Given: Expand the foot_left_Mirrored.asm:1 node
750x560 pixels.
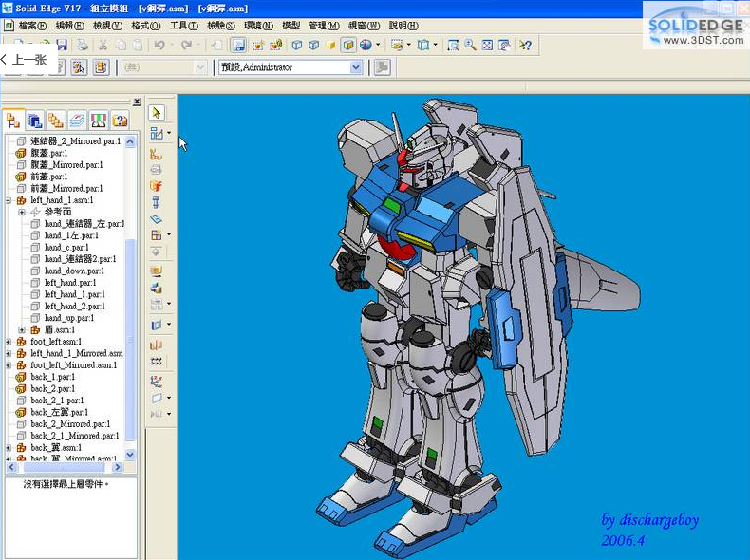Looking at the screenshot, I should pyautogui.click(x=9, y=365).
